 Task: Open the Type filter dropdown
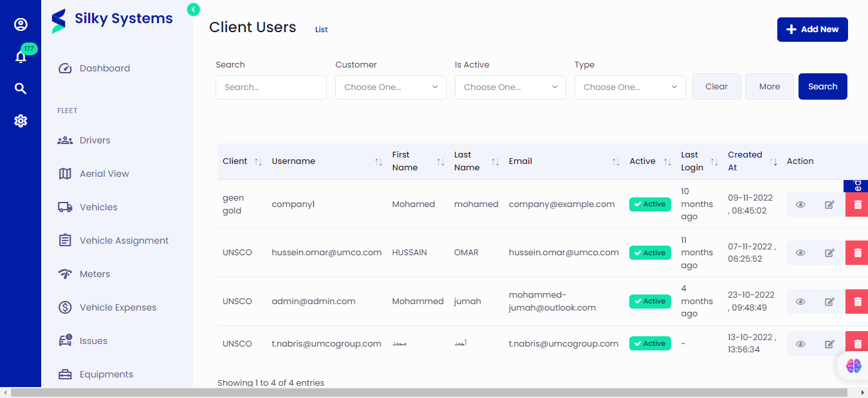tap(629, 87)
